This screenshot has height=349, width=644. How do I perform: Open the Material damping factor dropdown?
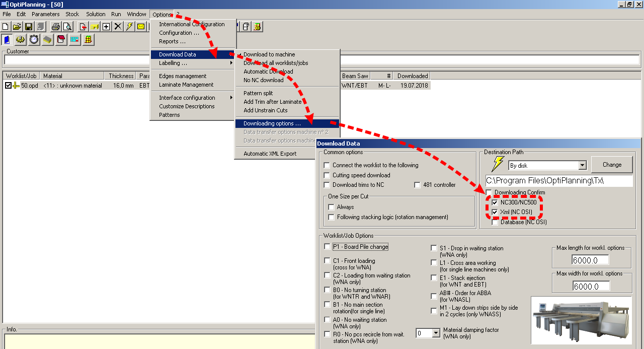436,333
